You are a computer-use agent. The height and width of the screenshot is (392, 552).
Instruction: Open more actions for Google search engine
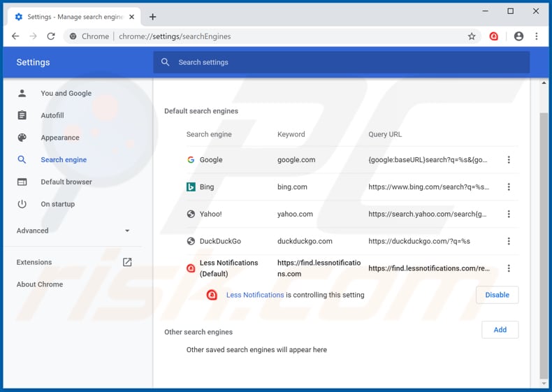click(x=509, y=160)
